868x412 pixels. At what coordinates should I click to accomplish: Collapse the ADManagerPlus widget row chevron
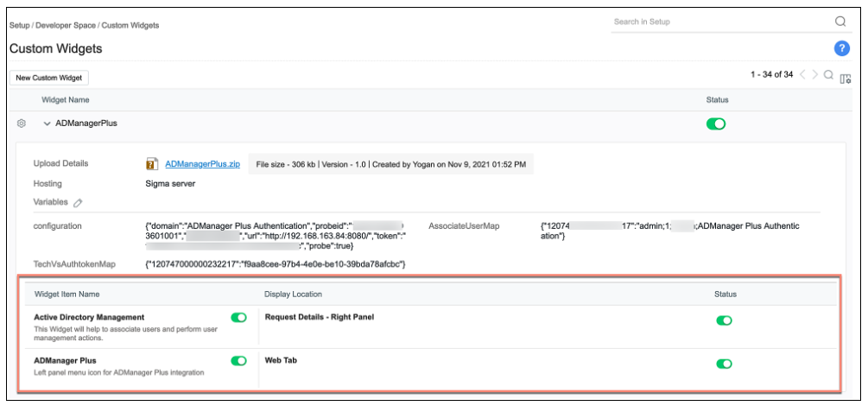click(x=47, y=124)
